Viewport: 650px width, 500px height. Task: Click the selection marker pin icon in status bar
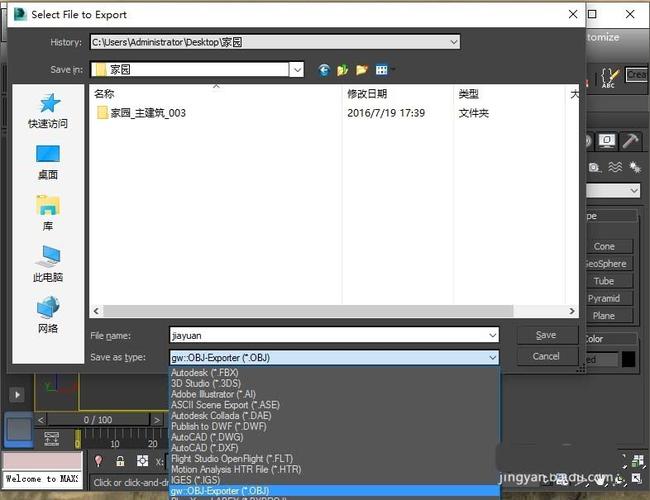(x=98, y=461)
